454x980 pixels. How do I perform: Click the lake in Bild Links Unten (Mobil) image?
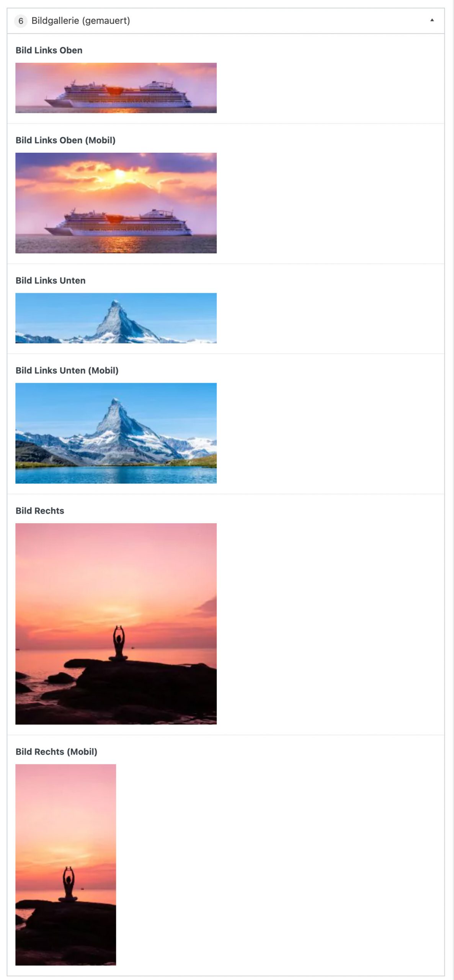116,475
